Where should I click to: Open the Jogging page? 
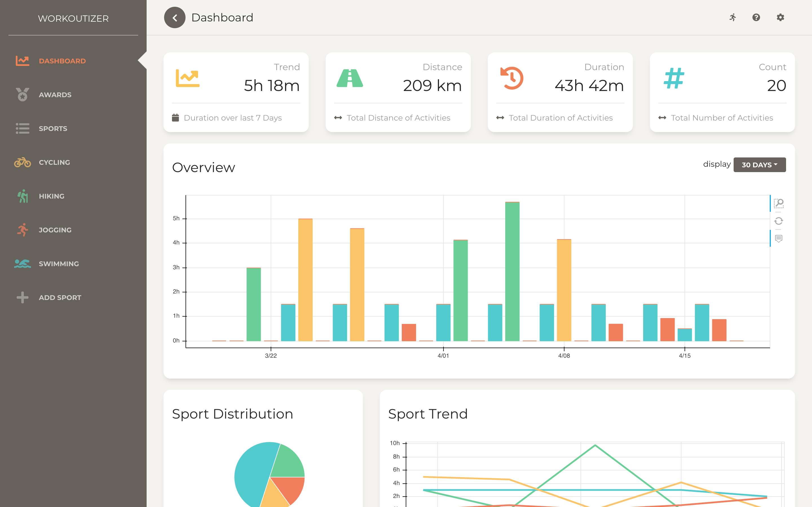(x=55, y=230)
